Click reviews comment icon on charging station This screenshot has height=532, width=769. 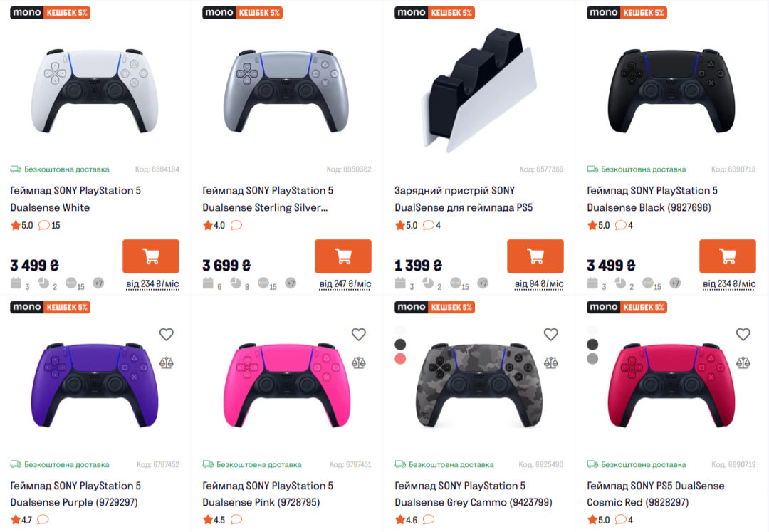point(429,226)
